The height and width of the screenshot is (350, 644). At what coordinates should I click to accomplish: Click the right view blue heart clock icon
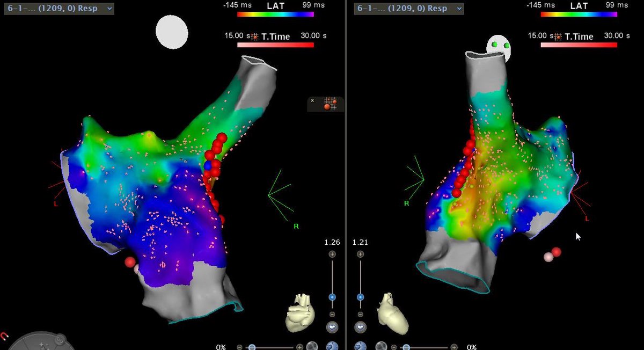(x=360, y=346)
